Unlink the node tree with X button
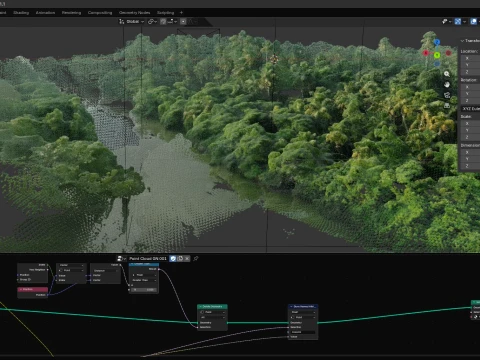The image size is (480, 360). (187, 258)
